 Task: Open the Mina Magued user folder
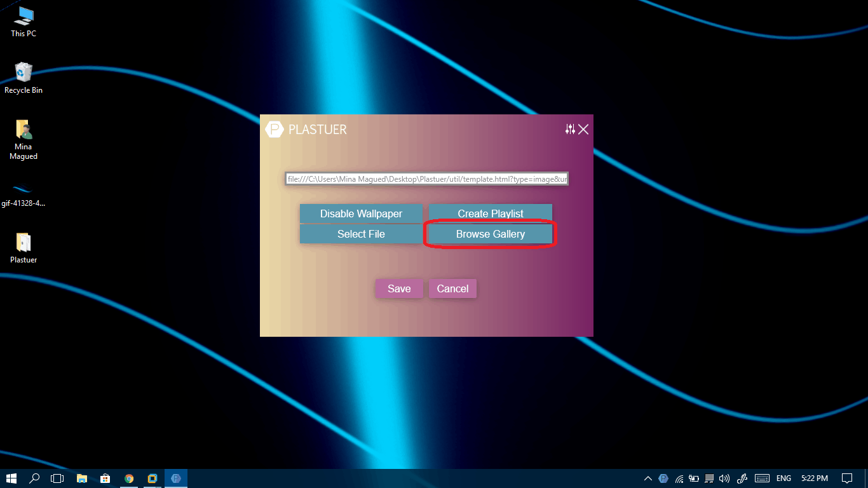tap(24, 140)
